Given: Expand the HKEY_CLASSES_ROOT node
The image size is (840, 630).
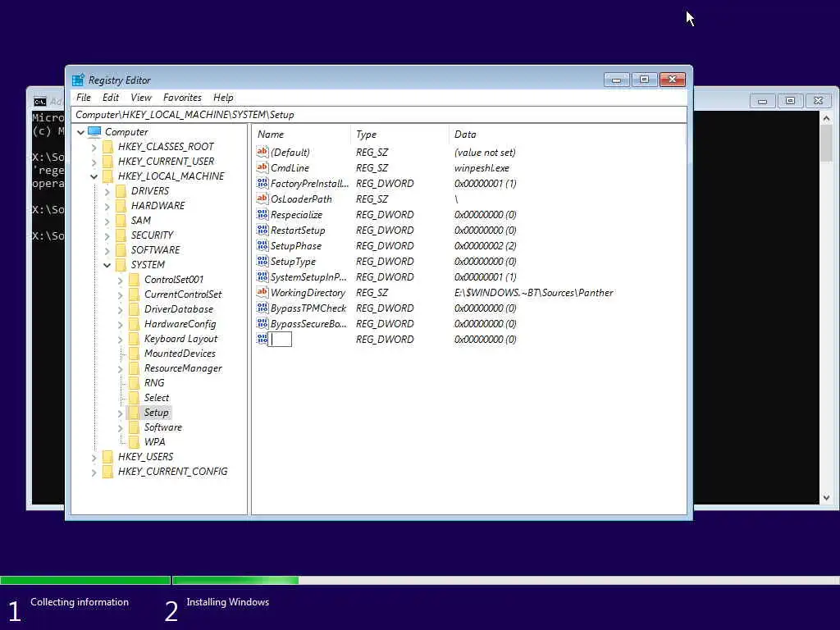Looking at the screenshot, I should (x=94, y=147).
